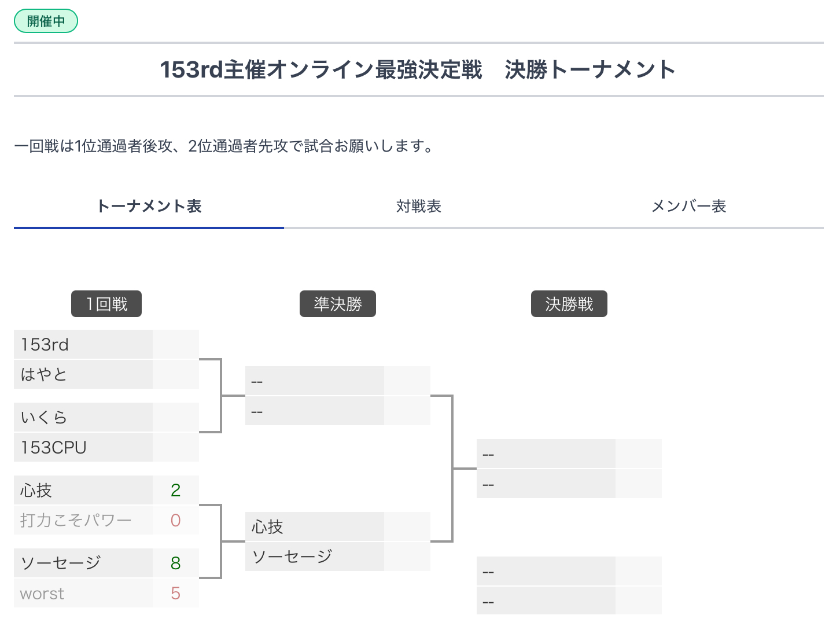Click the tournament title heading
The image size is (840, 619).
click(x=418, y=69)
